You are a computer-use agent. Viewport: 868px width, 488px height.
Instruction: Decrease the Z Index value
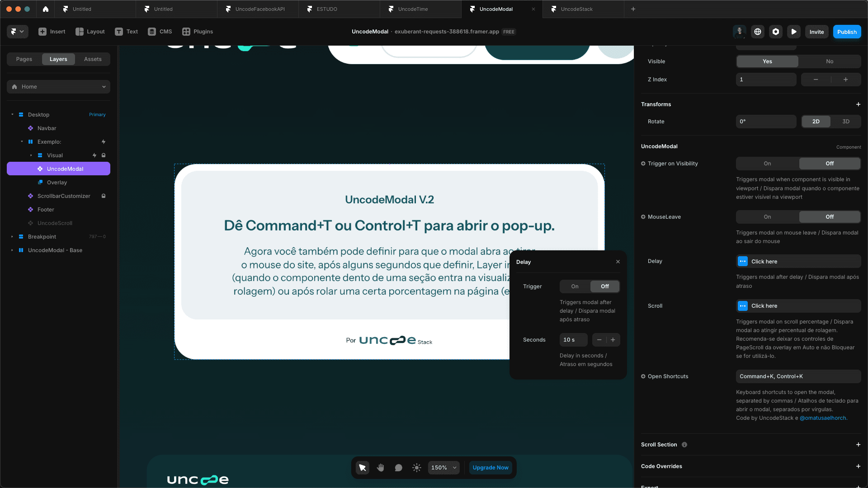[x=816, y=80]
